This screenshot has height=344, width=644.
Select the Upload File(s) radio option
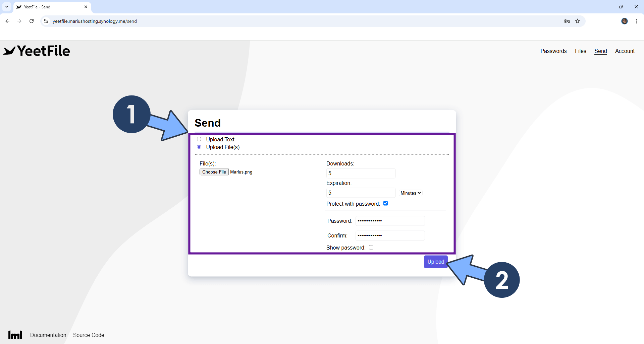pos(199,147)
